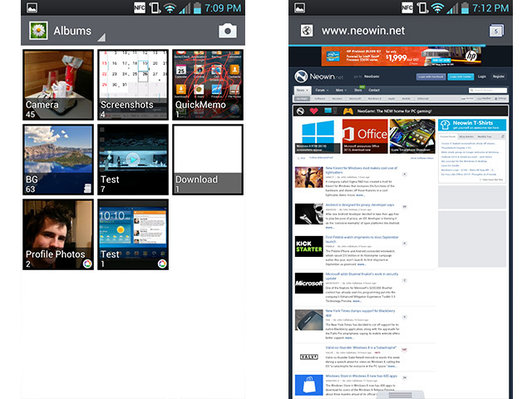Tap the browser globe favicon icon
The image size is (532, 399).
[x=307, y=31]
